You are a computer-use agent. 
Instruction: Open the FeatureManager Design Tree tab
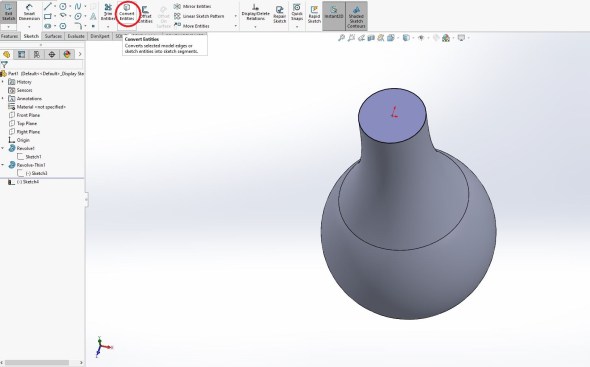coord(6,55)
